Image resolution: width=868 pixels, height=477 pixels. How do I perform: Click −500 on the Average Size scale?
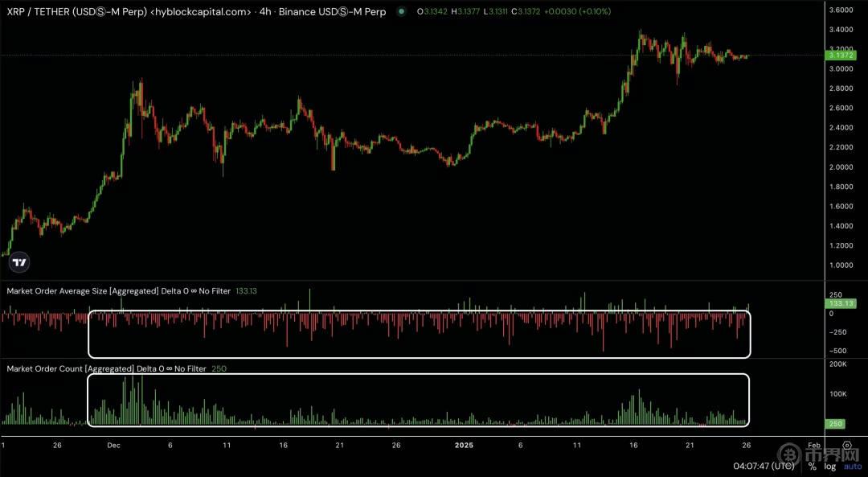point(837,351)
